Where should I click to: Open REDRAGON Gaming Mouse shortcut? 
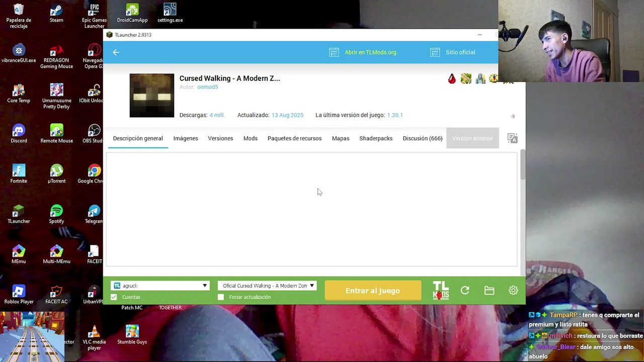(x=56, y=56)
